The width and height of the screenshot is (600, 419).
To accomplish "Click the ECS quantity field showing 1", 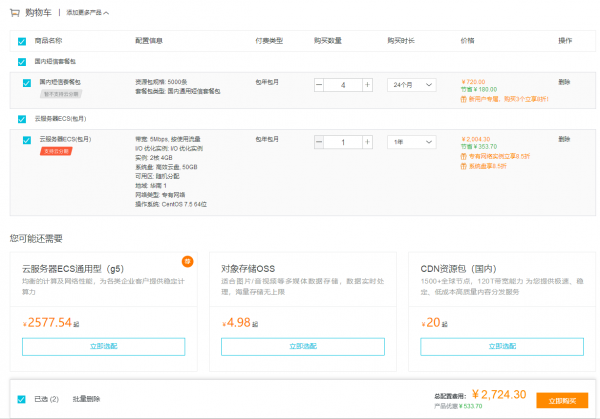I will (x=343, y=142).
